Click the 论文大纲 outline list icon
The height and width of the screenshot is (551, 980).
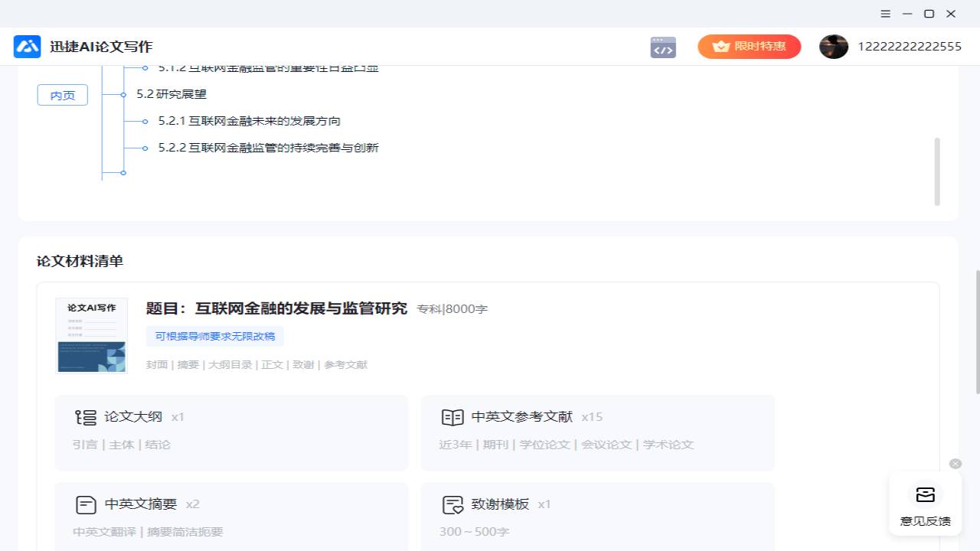coord(86,417)
